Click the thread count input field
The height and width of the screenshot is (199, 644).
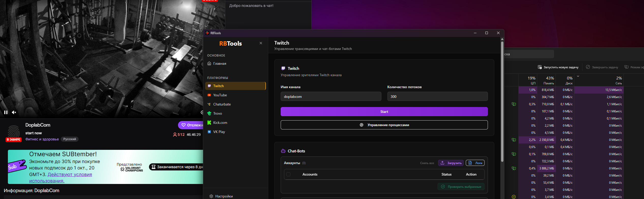pyautogui.click(x=437, y=97)
